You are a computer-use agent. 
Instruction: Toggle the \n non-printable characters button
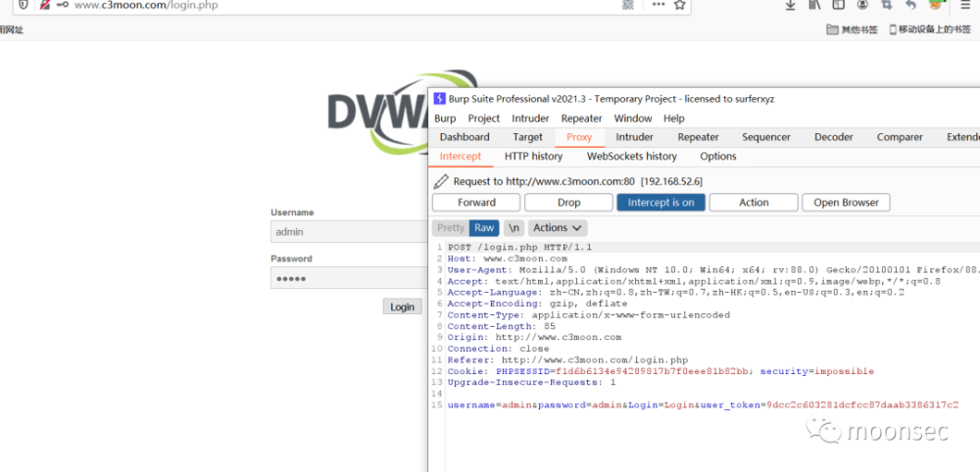(x=514, y=228)
